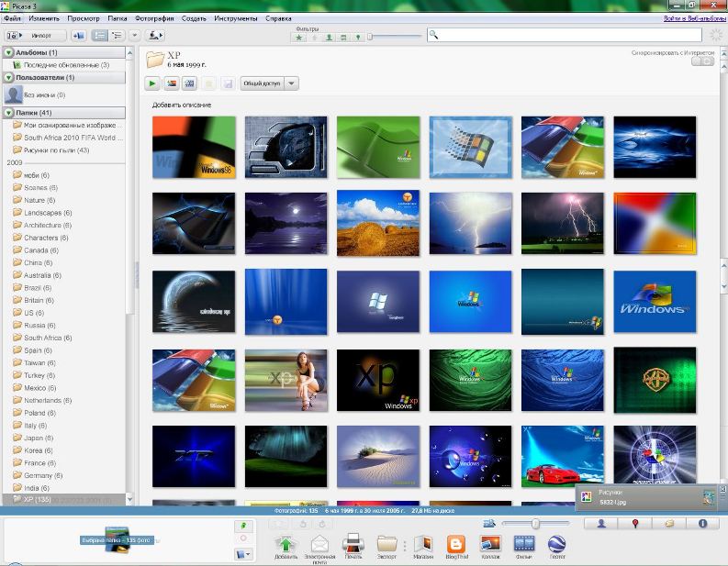Click the Добавить upload icon

click(x=286, y=544)
